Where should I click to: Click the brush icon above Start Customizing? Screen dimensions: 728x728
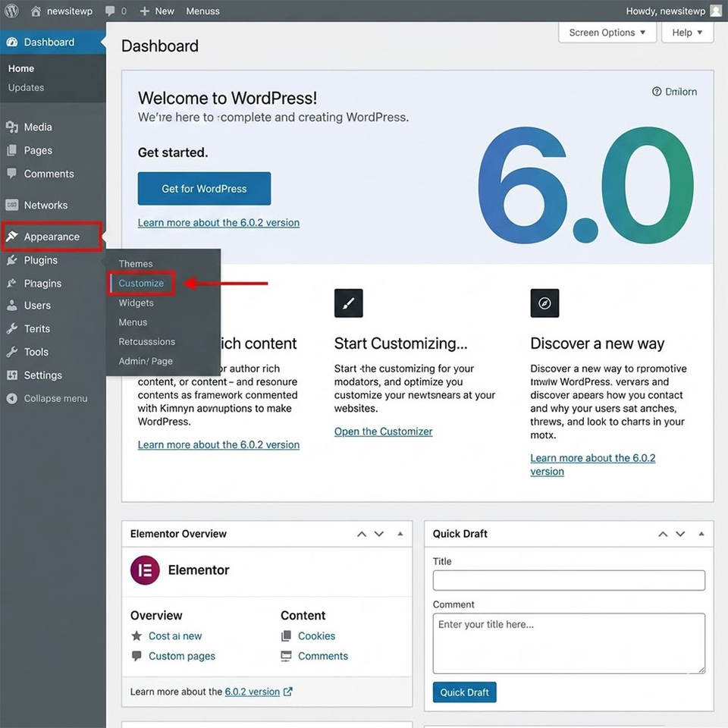[x=348, y=303]
